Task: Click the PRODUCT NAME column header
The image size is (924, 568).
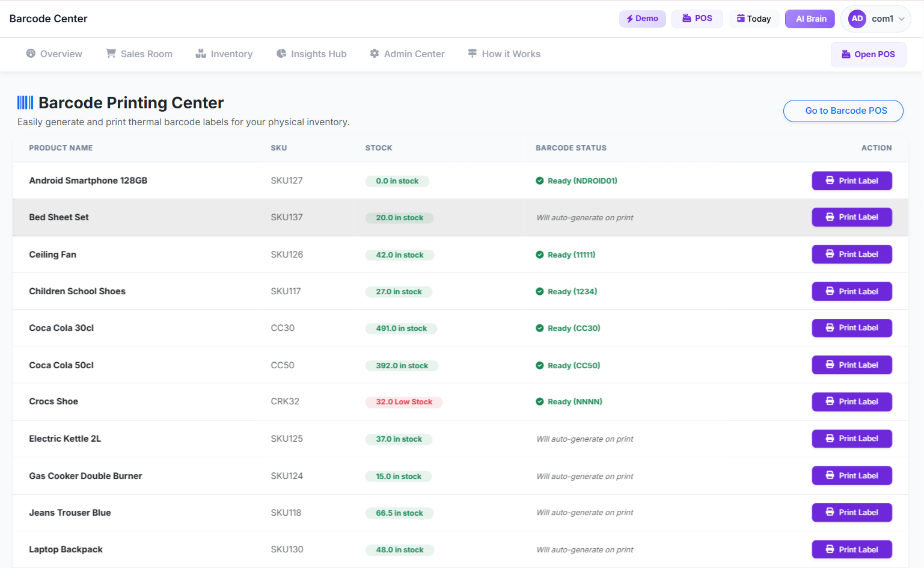Action: 61,147
